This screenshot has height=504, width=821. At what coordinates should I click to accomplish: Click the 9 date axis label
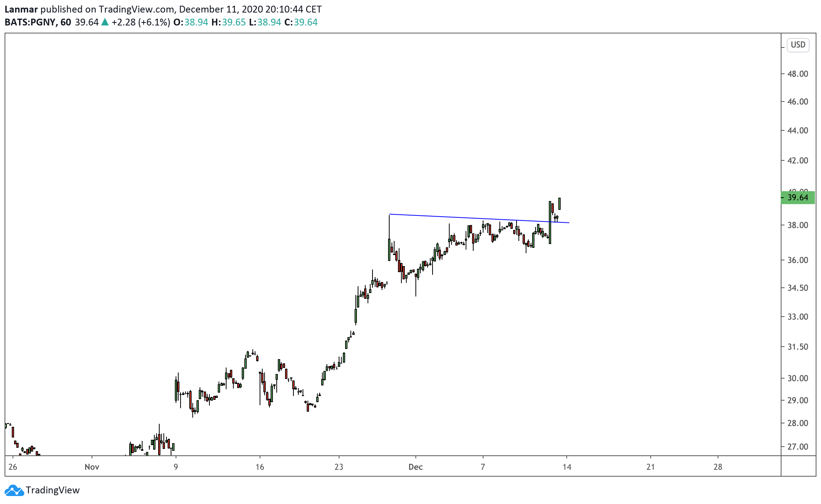pos(176,467)
